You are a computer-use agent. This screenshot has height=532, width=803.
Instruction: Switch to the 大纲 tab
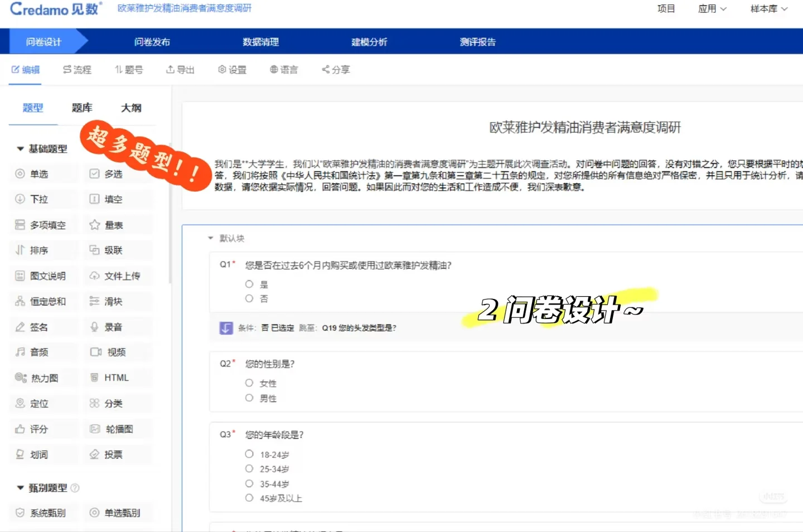[131, 108]
